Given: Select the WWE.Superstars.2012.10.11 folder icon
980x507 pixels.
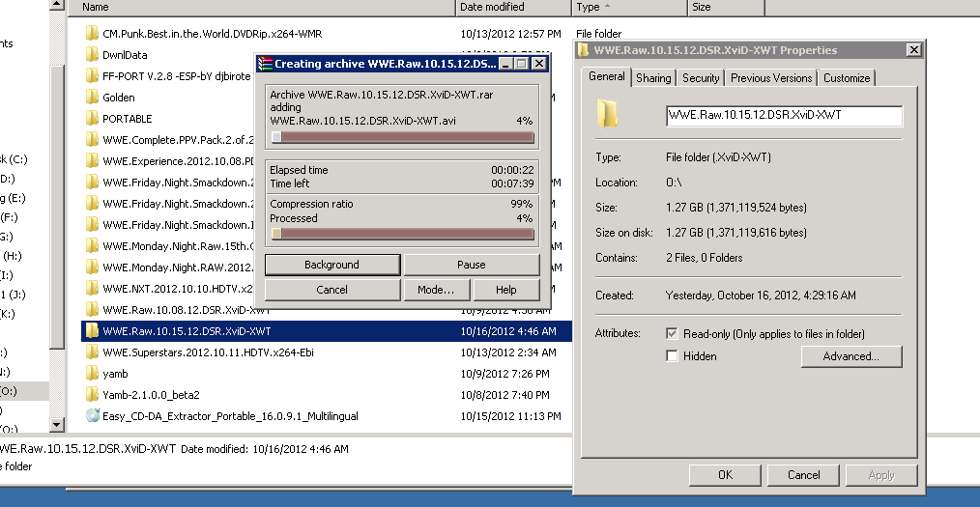Looking at the screenshot, I should (x=92, y=352).
